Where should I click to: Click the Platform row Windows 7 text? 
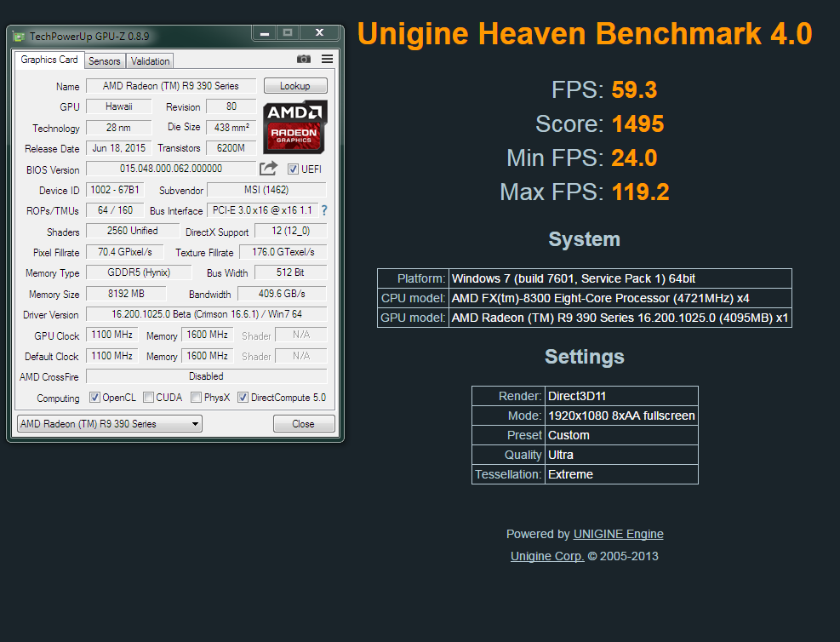574,278
